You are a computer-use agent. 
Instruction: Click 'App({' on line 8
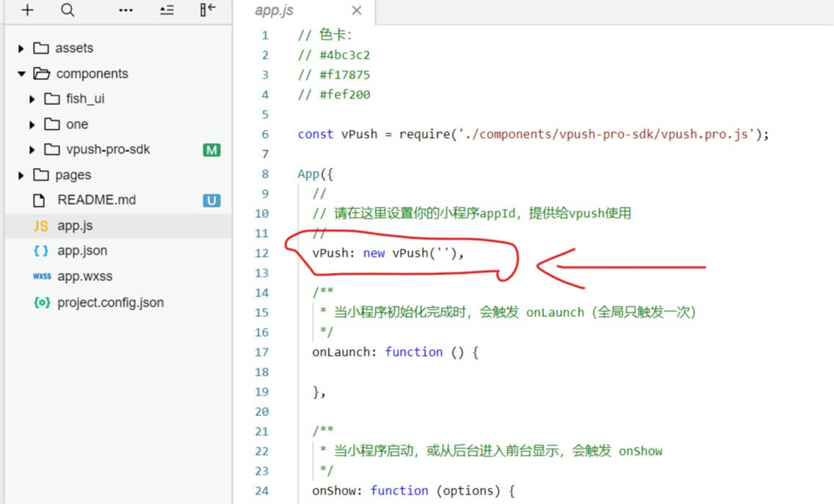point(316,175)
